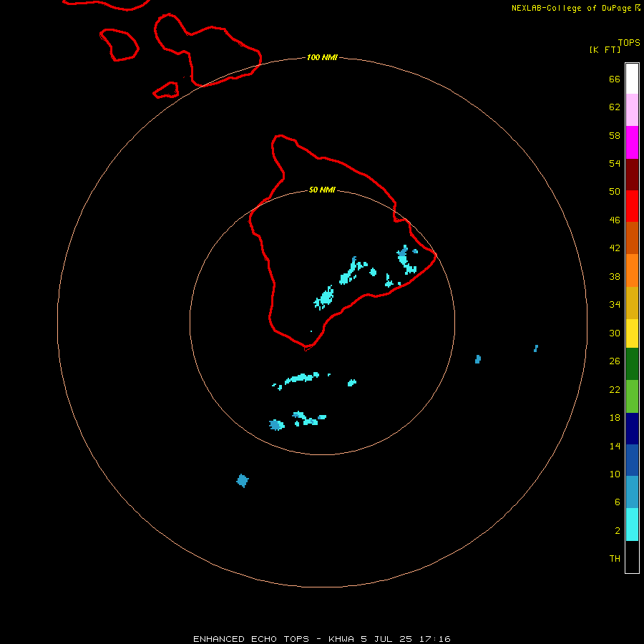Click legend value 42
This screenshot has height=644, width=644.
click(x=615, y=248)
